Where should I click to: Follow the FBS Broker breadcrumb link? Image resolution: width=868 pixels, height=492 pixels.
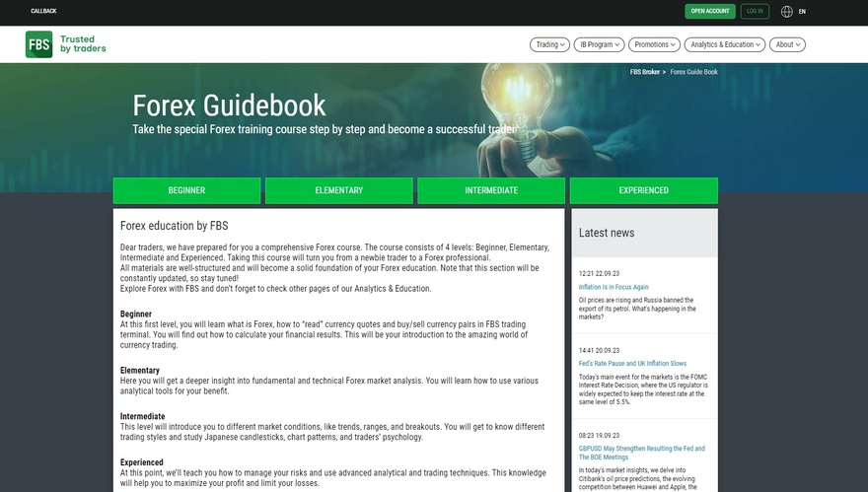pos(645,72)
